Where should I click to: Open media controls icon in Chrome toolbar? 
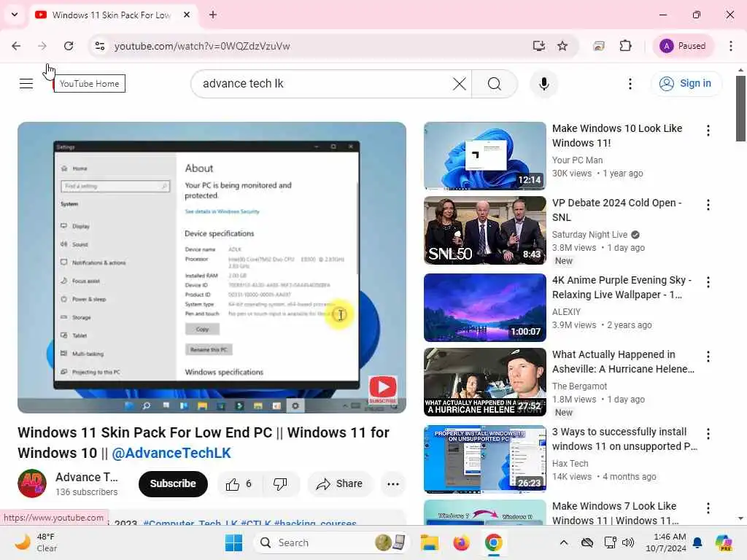tap(599, 46)
